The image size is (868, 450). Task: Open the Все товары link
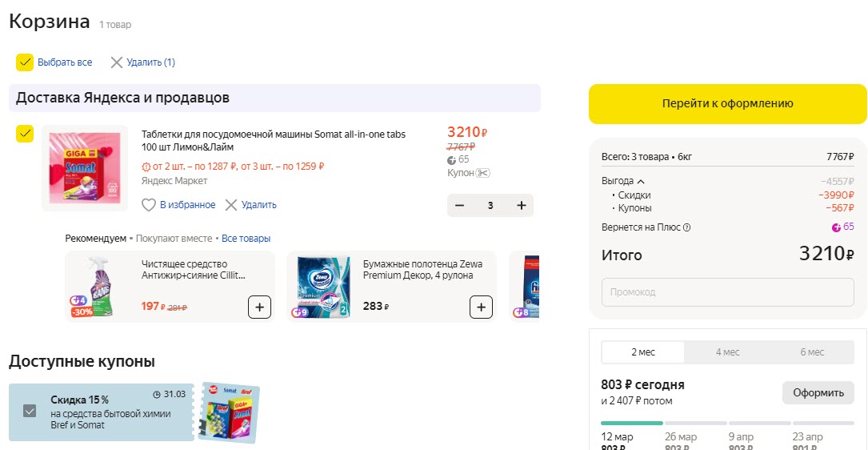click(x=246, y=239)
